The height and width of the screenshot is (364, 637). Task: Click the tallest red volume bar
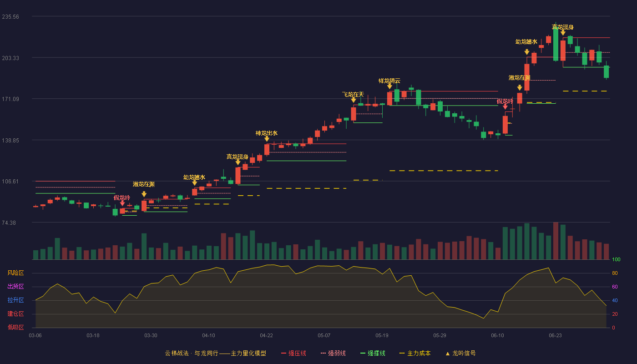coord(556,241)
